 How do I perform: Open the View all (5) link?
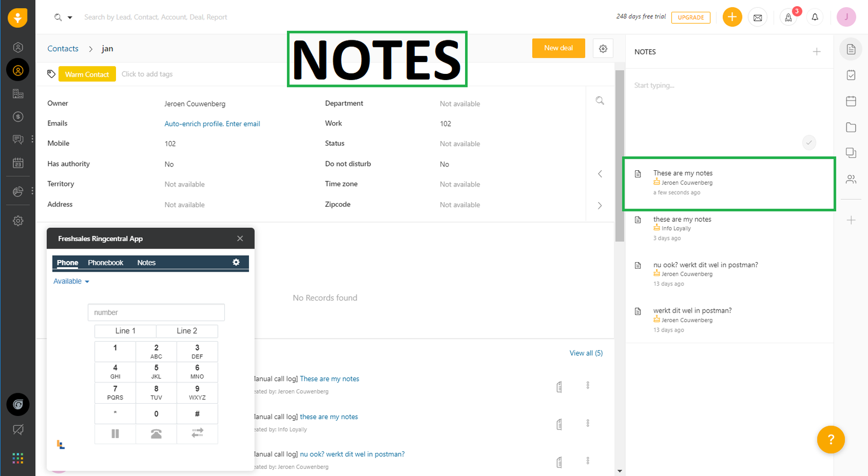(x=586, y=353)
